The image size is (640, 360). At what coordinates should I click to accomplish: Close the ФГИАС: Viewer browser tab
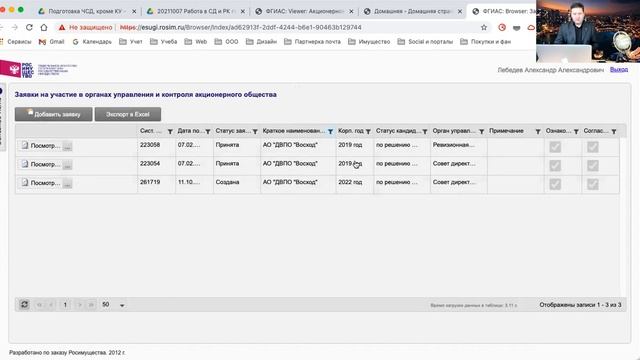pos(351,12)
